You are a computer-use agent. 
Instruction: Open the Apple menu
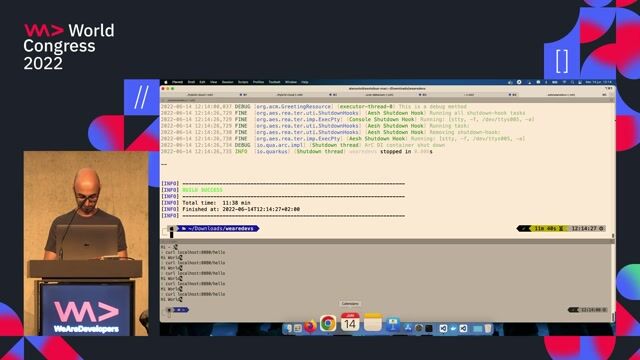[166, 82]
